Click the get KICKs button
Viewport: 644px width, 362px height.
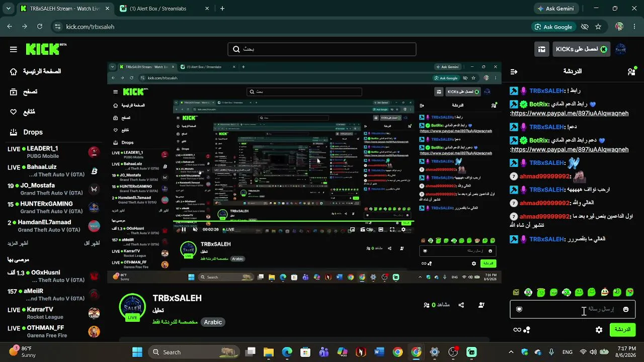(581, 49)
